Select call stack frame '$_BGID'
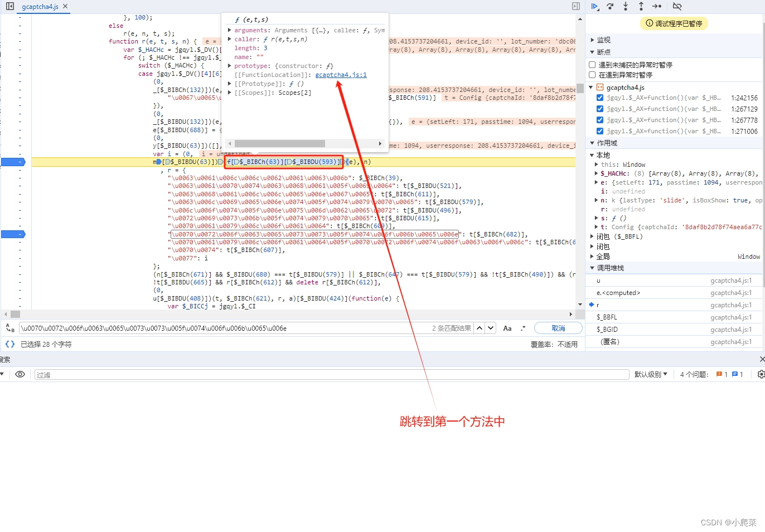This screenshot has height=532, width=765. pyautogui.click(x=674, y=330)
